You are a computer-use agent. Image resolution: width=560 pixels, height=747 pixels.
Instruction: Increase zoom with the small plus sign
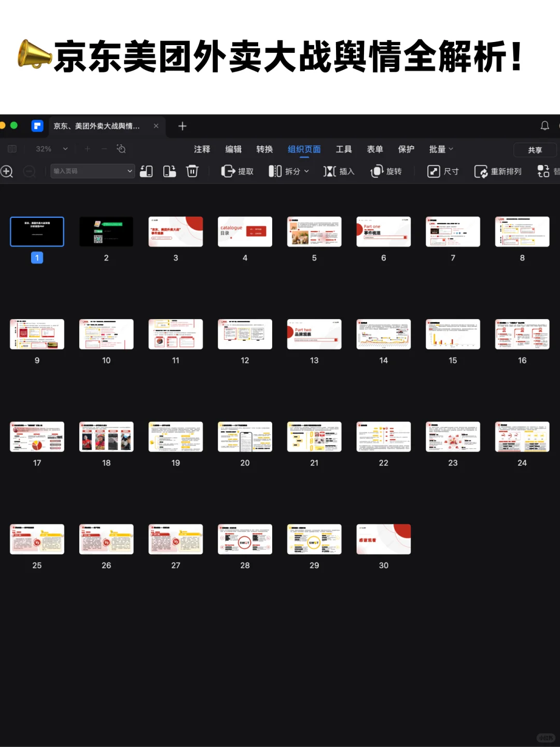[x=87, y=149]
